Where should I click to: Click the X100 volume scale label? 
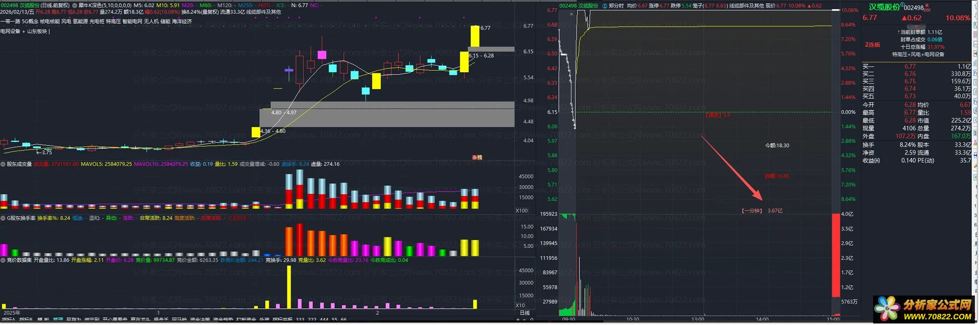(522, 211)
